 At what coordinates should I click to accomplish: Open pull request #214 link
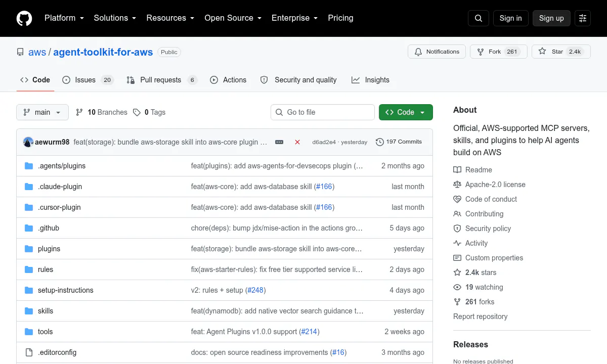coord(309,332)
